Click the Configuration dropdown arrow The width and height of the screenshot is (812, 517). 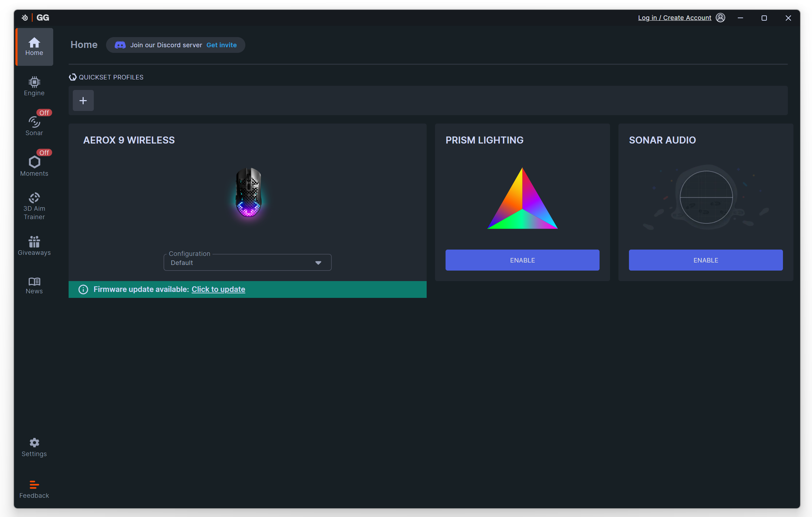pyautogui.click(x=318, y=263)
